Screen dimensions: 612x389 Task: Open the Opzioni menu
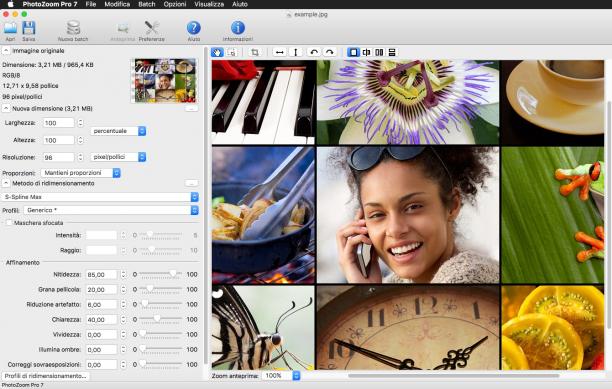[175, 4]
